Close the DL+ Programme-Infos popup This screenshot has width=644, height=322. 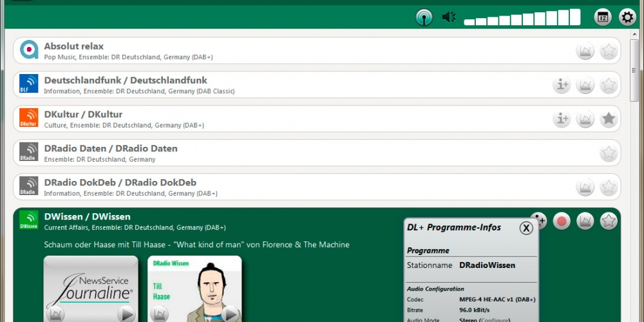coord(526,228)
